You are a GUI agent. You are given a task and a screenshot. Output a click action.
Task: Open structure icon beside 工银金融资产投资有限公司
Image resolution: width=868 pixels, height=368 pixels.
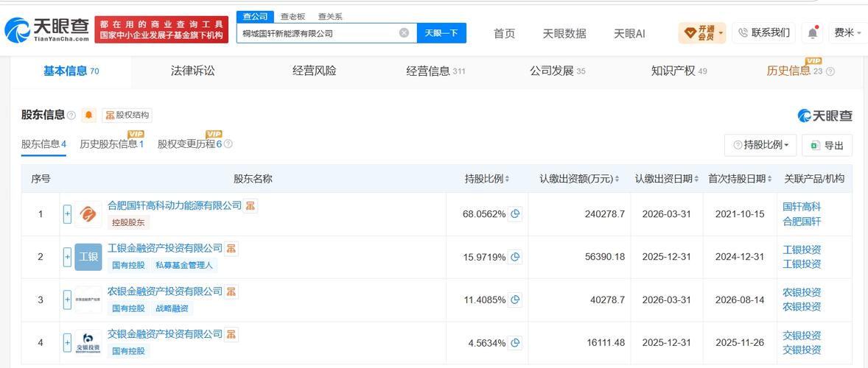coord(231,248)
